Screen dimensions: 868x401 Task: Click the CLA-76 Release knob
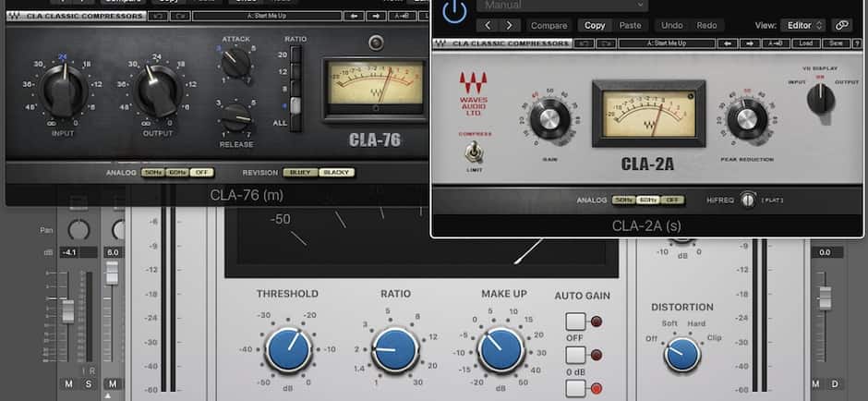(236, 117)
